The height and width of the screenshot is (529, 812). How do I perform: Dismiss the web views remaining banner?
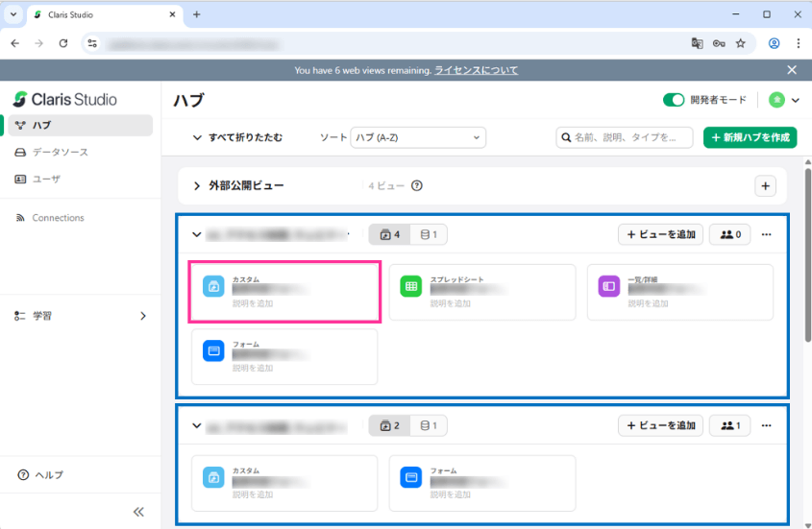pos(792,70)
